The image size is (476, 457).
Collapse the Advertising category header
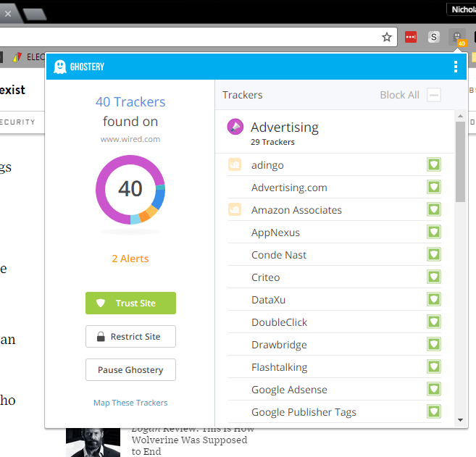click(x=335, y=132)
